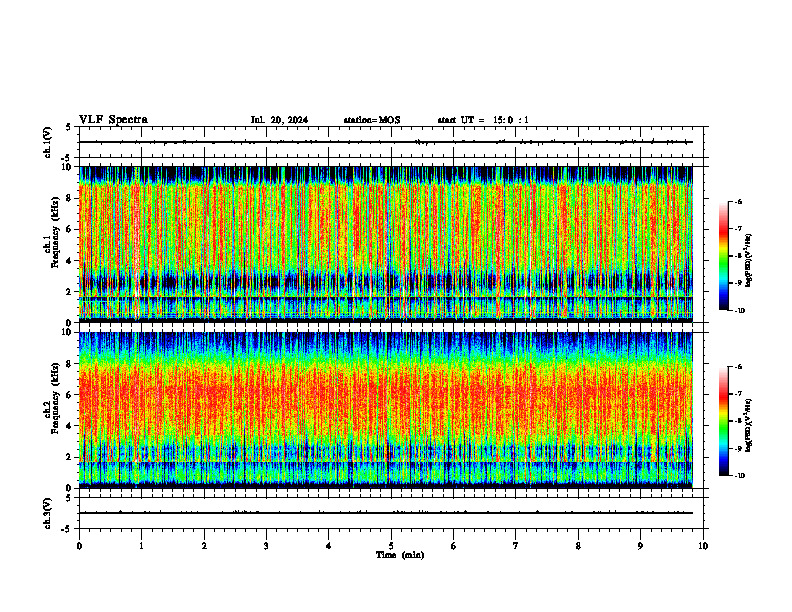The width and height of the screenshot is (792, 612).
Task: Click the ch.2 color bar "log(PSD)" label
Action: 749,426
